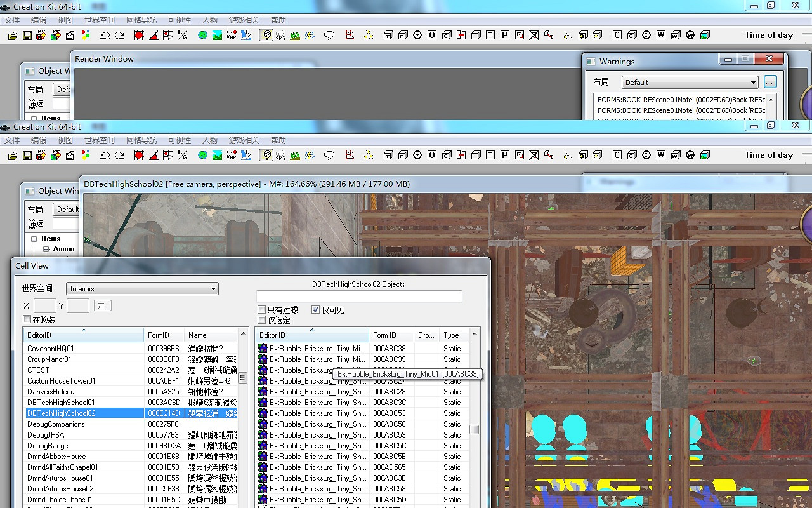Click the HK havok icon in foreground toolbar

[x=232, y=155]
